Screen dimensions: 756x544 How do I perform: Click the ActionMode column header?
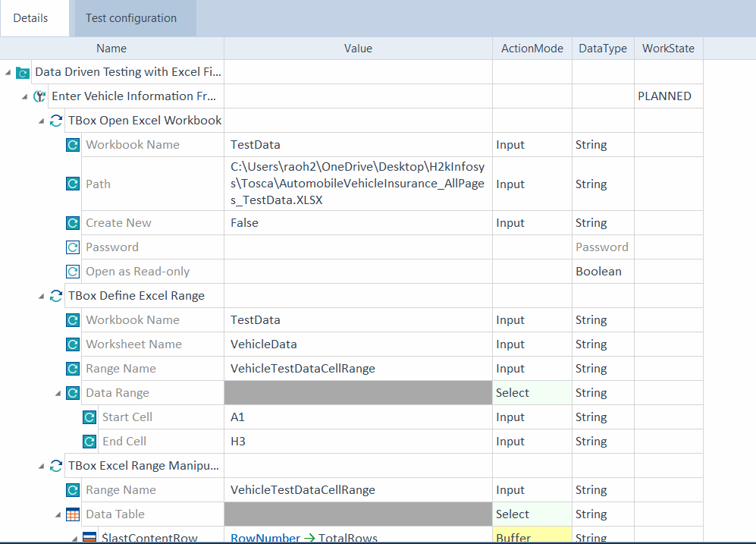(532, 49)
